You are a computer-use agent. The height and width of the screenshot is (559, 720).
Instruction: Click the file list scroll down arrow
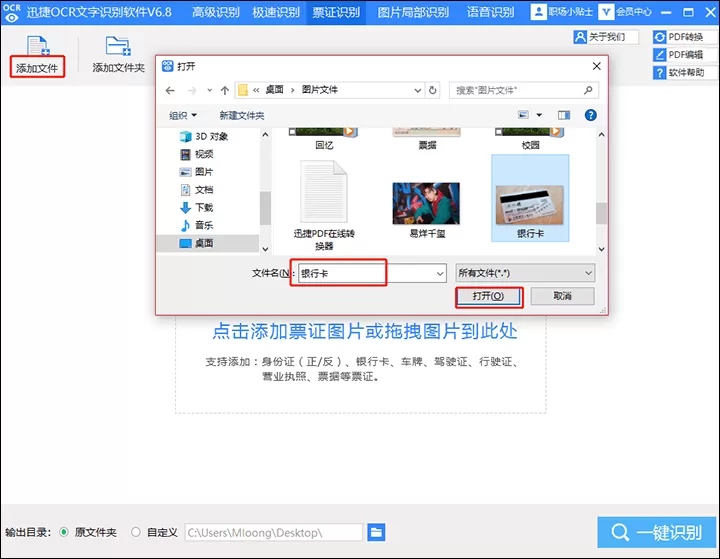click(x=602, y=249)
